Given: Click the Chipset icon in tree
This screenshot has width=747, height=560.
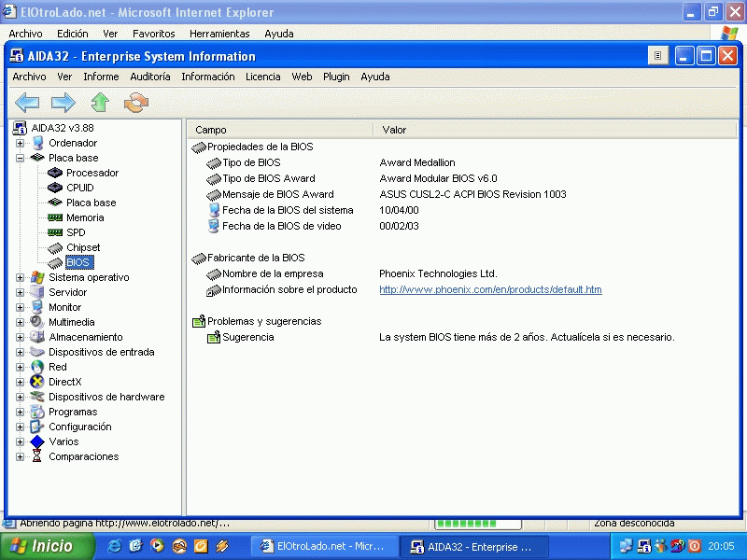Looking at the screenshot, I should tap(55, 247).
